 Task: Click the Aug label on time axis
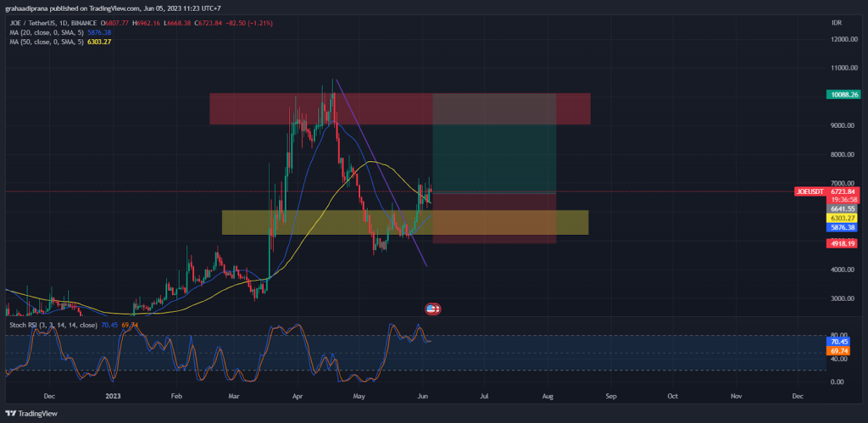point(548,397)
